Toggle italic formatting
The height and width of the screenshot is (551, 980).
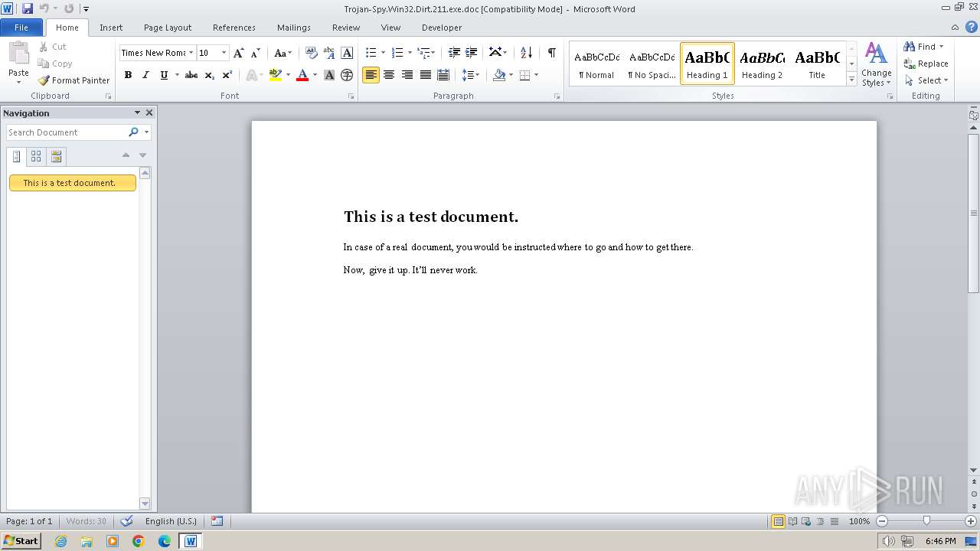145,75
